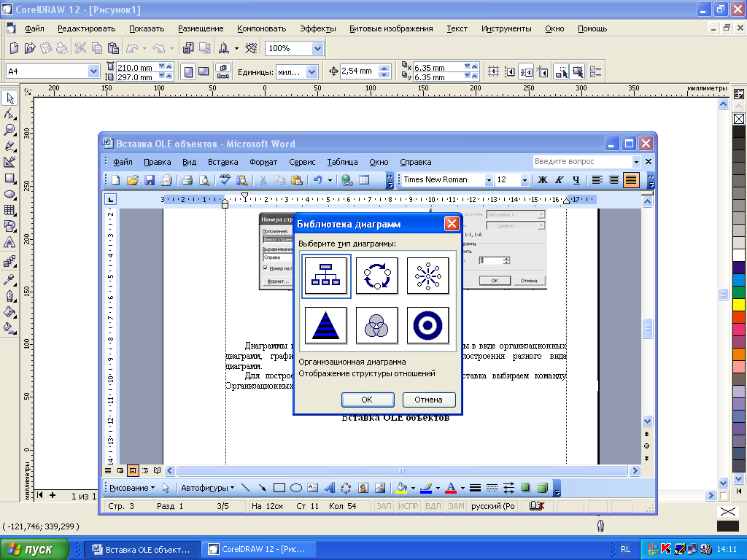747x560 pixels.
Task: Open the font size 12 dropdown
Action: coord(525,180)
